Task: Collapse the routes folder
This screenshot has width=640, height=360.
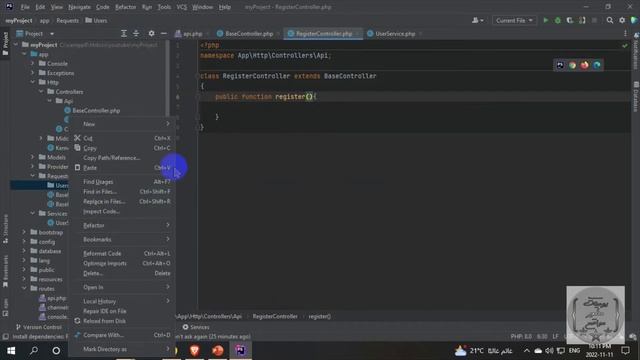Action: point(24,288)
